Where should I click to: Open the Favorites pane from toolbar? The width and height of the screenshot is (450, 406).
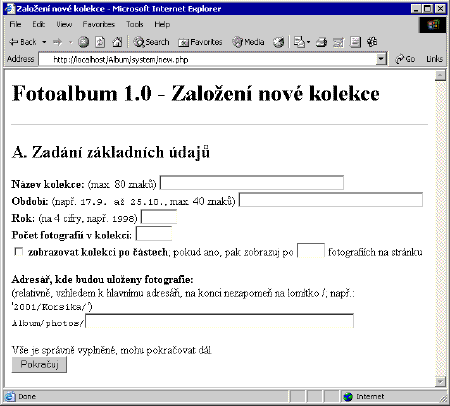(x=200, y=42)
